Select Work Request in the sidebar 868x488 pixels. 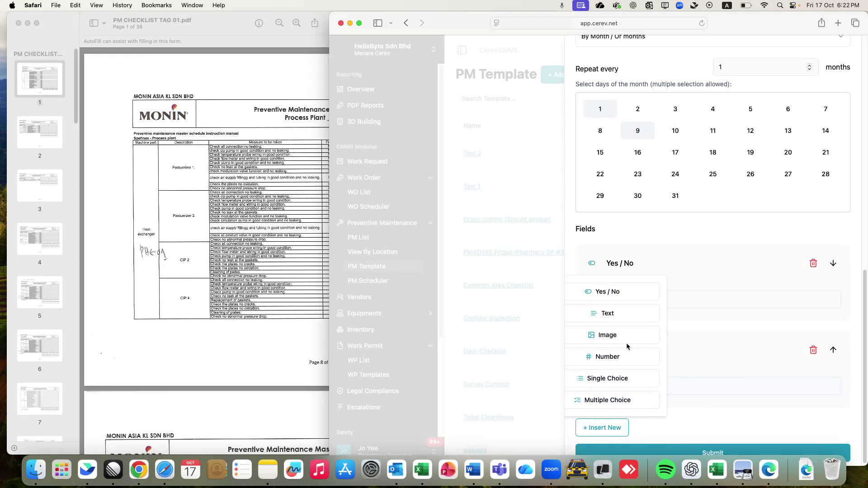click(367, 161)
